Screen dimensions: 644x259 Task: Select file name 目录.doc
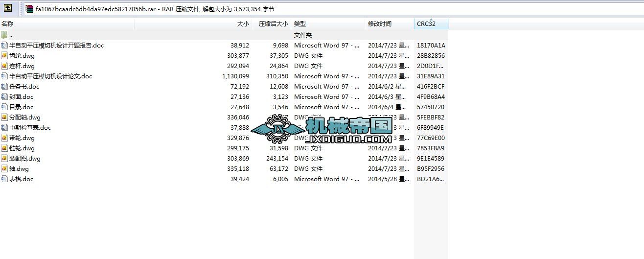22,107
